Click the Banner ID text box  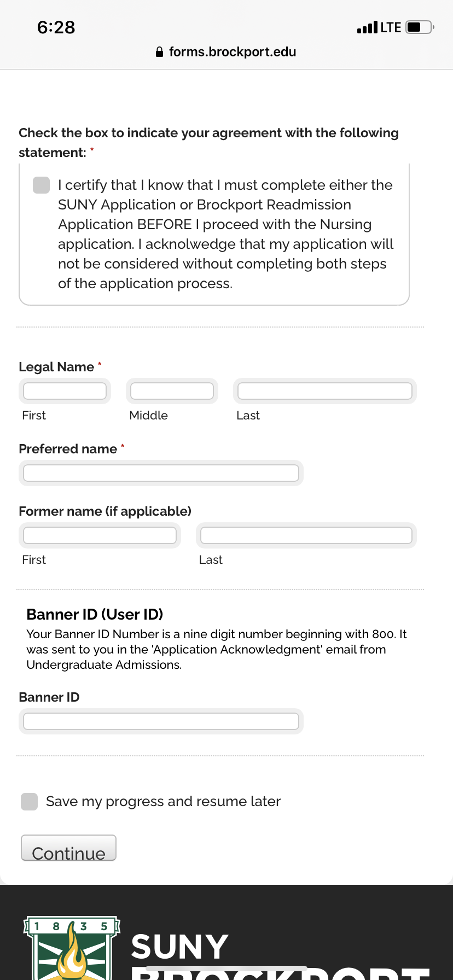point(161,721)
